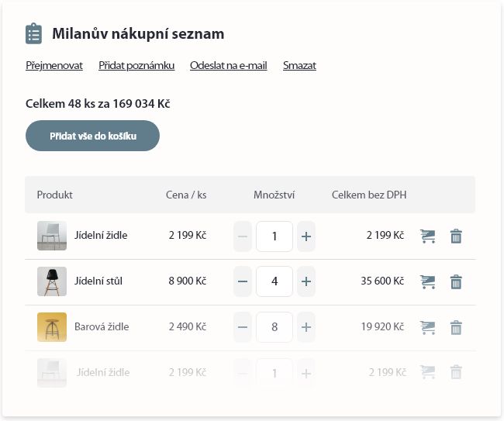This screenshot has width=504, height=421.
Task: Click the shopping list clipboard icon
Action: (34, 34)
